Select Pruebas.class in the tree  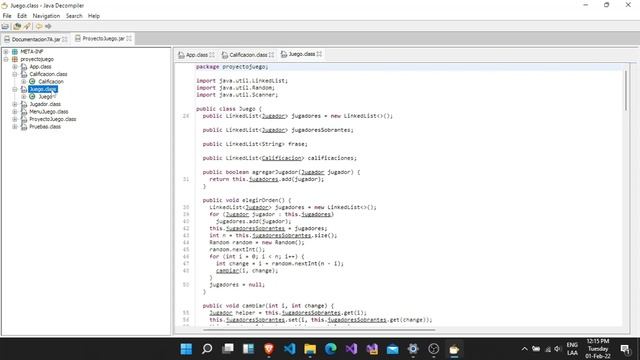45,127
